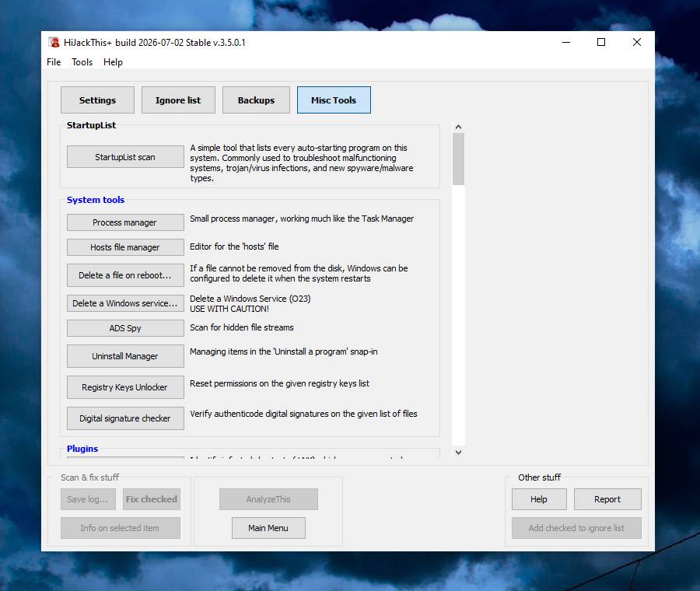
Task: Launch the Uninstall Manager
Action: coord(125,355)
